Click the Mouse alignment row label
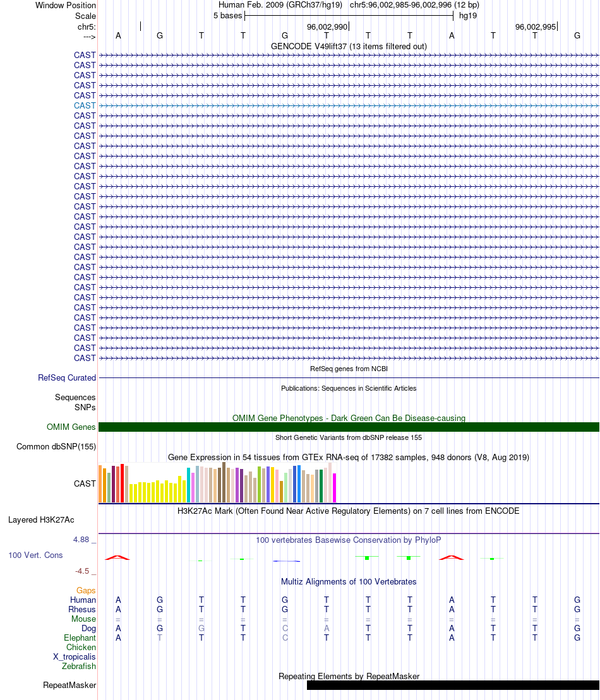The height and width of the screenshot is (700, 600). 83,619
